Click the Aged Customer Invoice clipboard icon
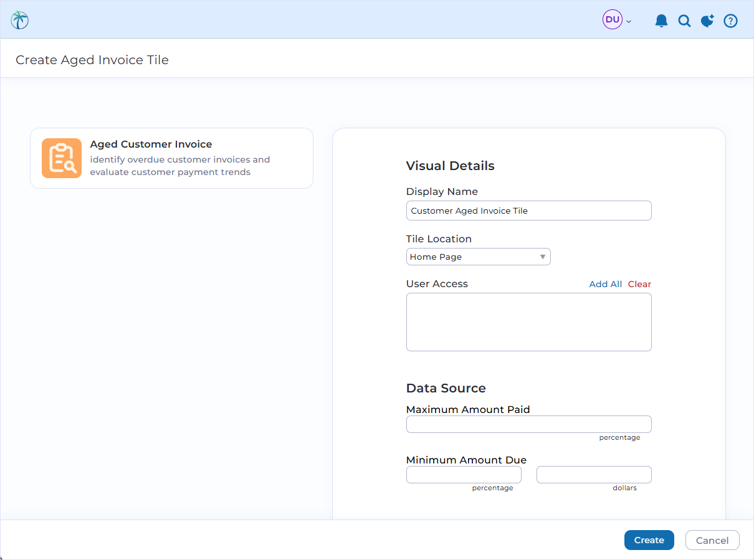This screenshot has height=560, width=754. (61, 158)
